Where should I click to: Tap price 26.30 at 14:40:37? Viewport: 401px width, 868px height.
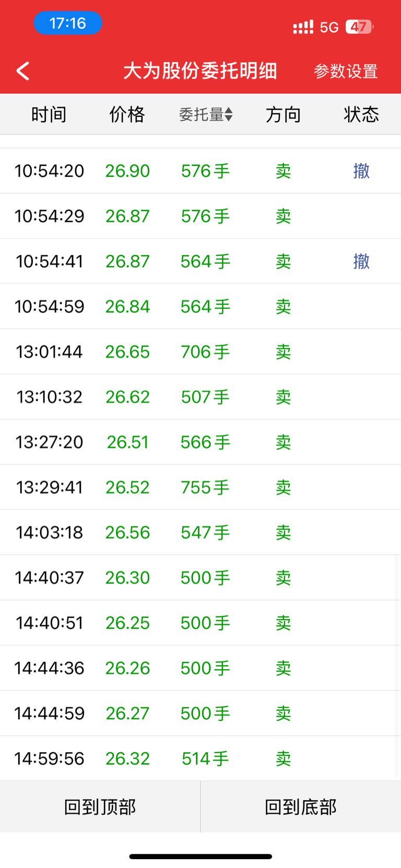click(x=127, y=578)
